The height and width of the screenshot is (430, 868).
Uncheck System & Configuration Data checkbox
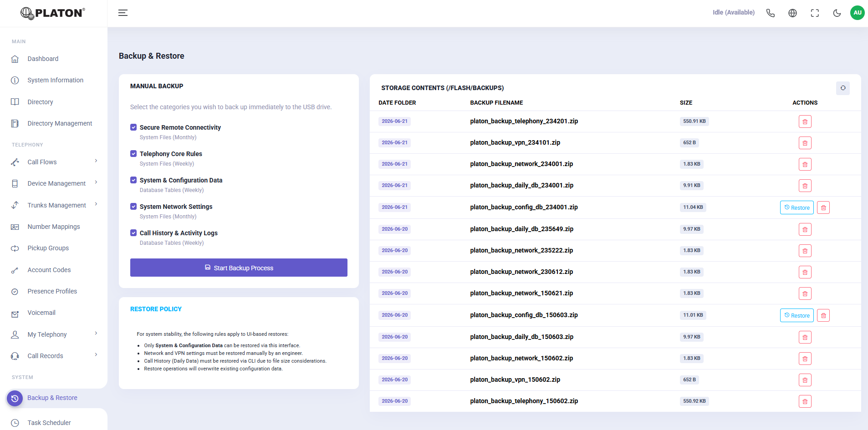[133, 180]
